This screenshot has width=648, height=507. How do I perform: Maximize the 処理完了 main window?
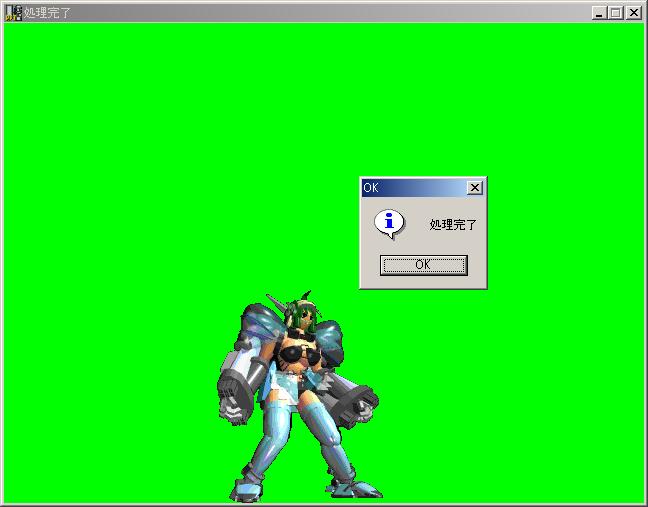[x=615, y=13]
